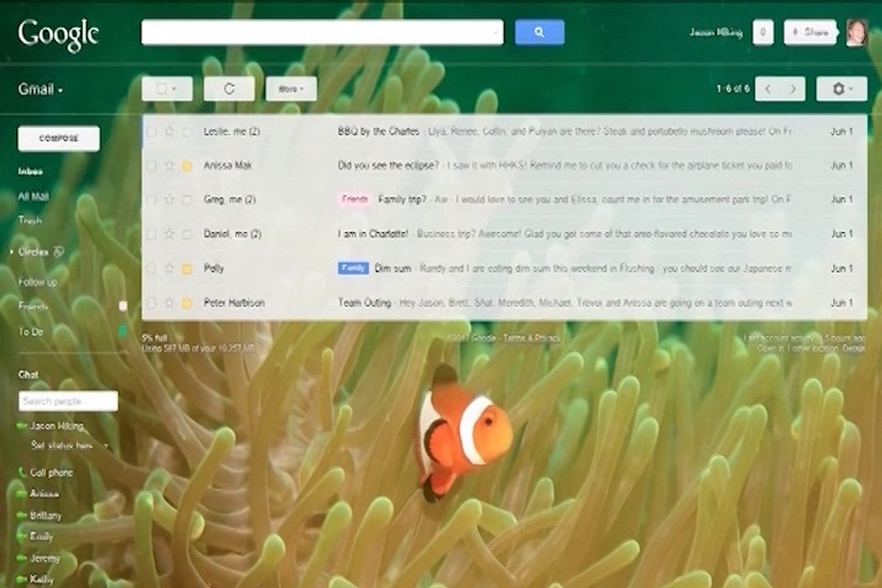Open the select-all checkbox dropdown
Viewport: 882px width, 588px height.
coord(167,89)
